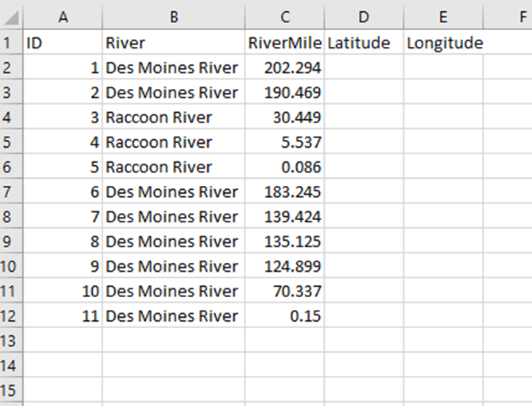
Task: Select column C header
Action: point(285,17)
